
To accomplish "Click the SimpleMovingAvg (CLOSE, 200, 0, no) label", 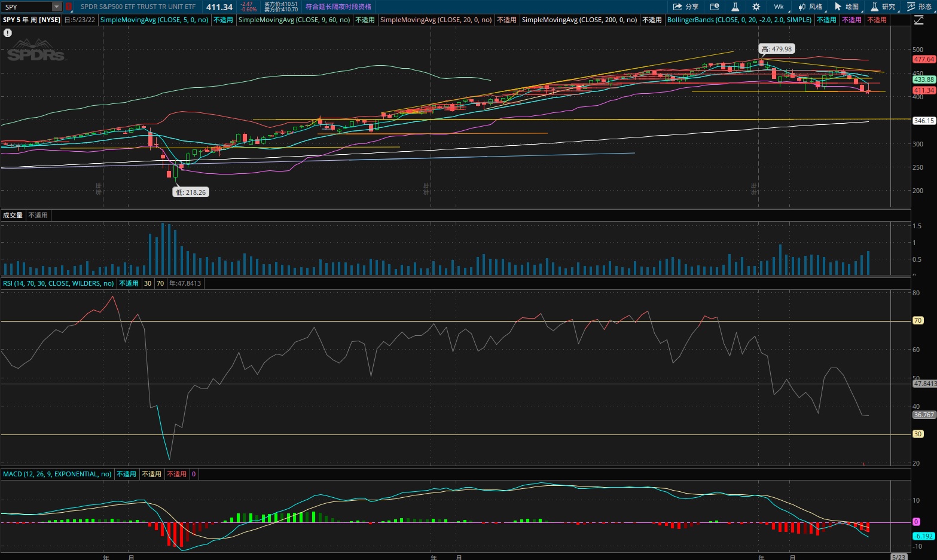I will 579,20.
